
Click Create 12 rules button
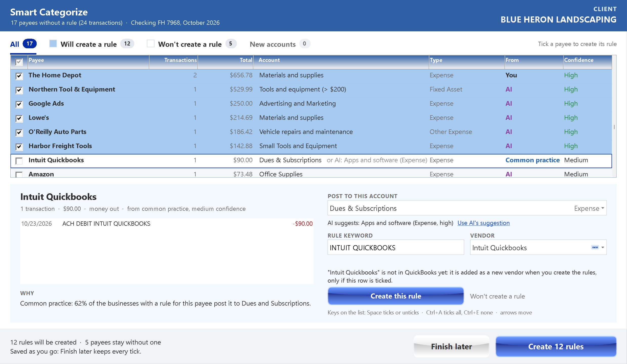(556, 346)
